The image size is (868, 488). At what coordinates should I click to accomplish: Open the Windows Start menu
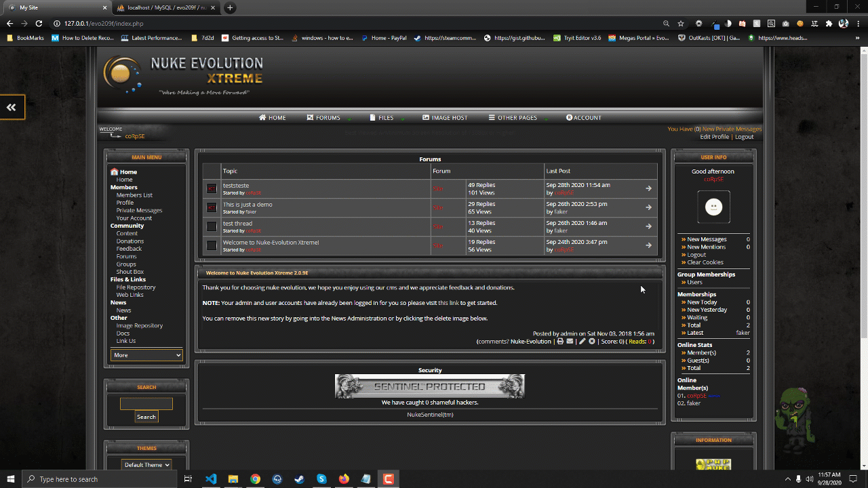pos(11,479)
